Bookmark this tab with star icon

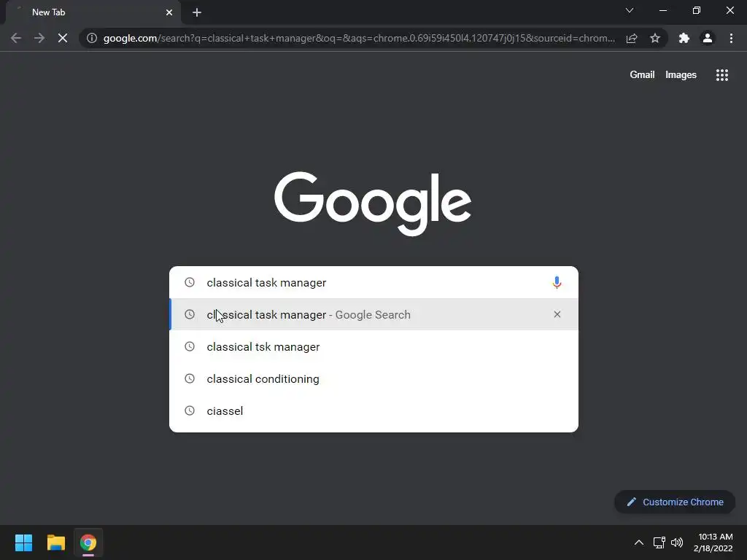(655, 38)
